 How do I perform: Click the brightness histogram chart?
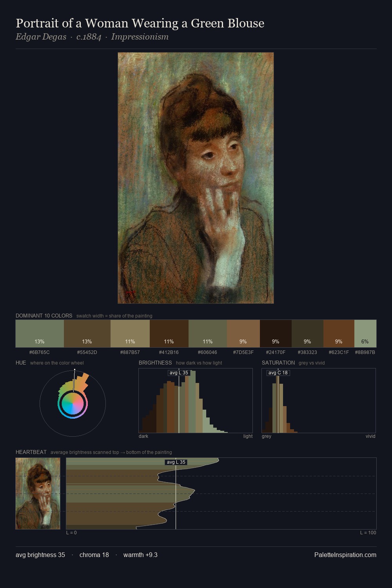click(196, 401)
